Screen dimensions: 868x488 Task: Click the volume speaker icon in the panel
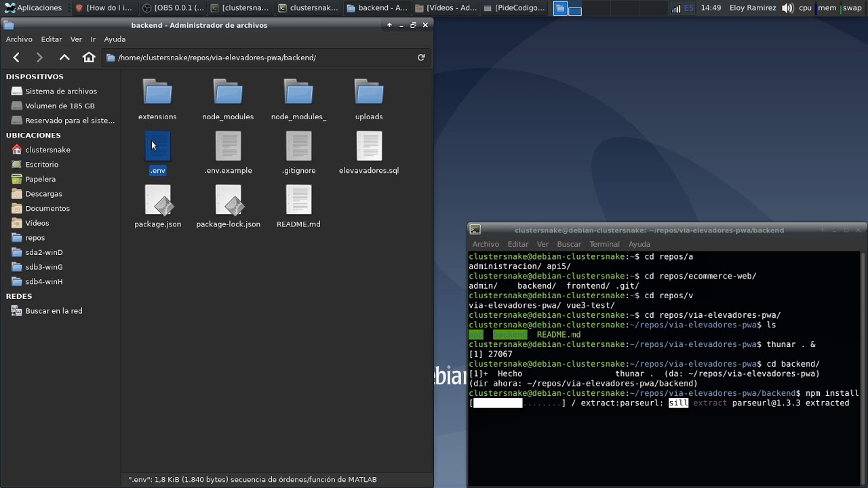click(787, 8)
